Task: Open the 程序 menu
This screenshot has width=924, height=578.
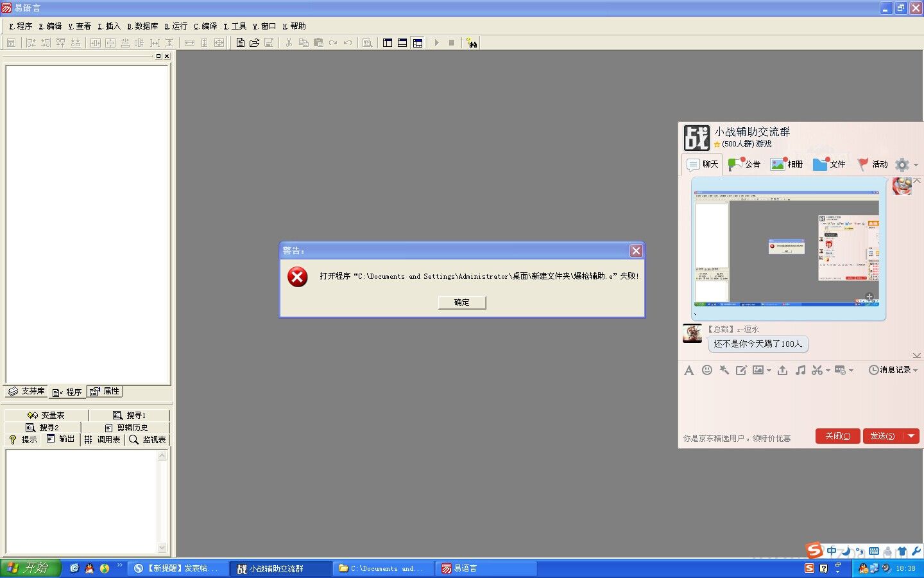Action: [21, 26]
